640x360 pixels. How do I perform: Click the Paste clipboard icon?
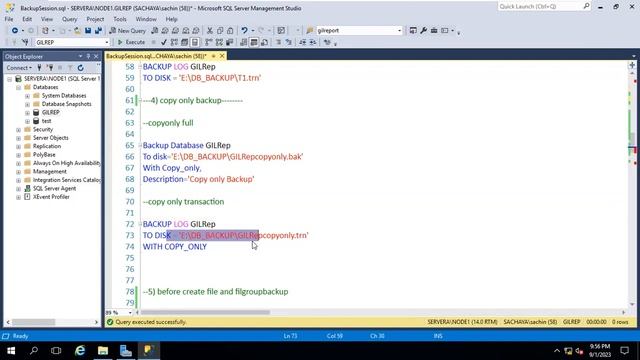click(x=230, y=31)
